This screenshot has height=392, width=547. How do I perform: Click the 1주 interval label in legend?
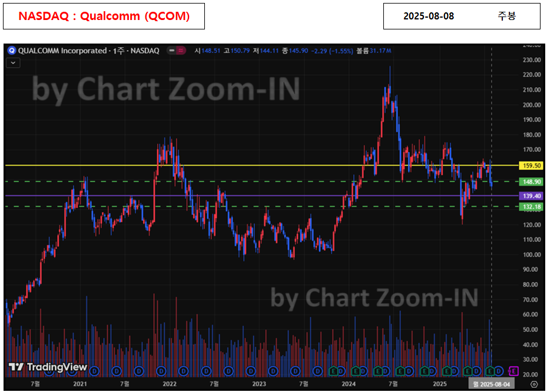118,51
